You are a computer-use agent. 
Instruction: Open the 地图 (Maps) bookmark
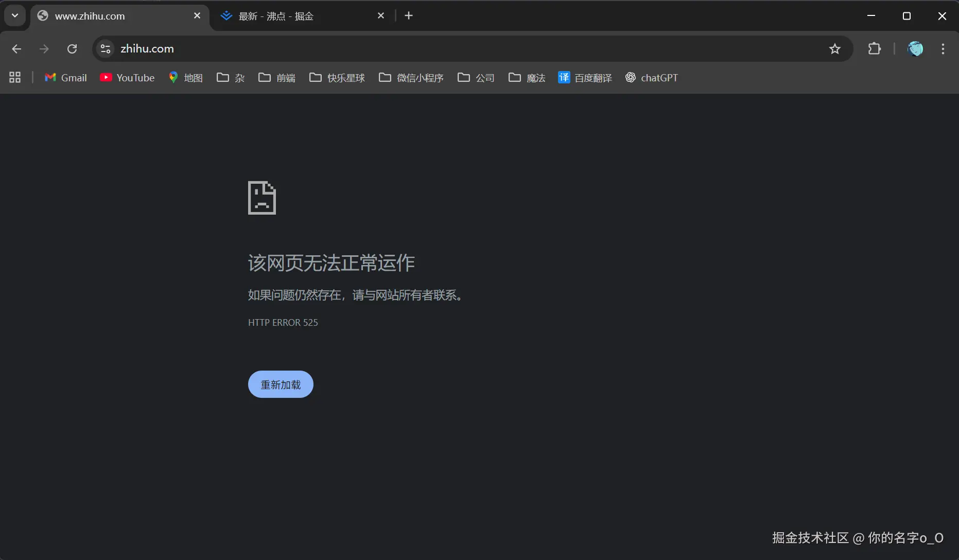pos(186,78)
